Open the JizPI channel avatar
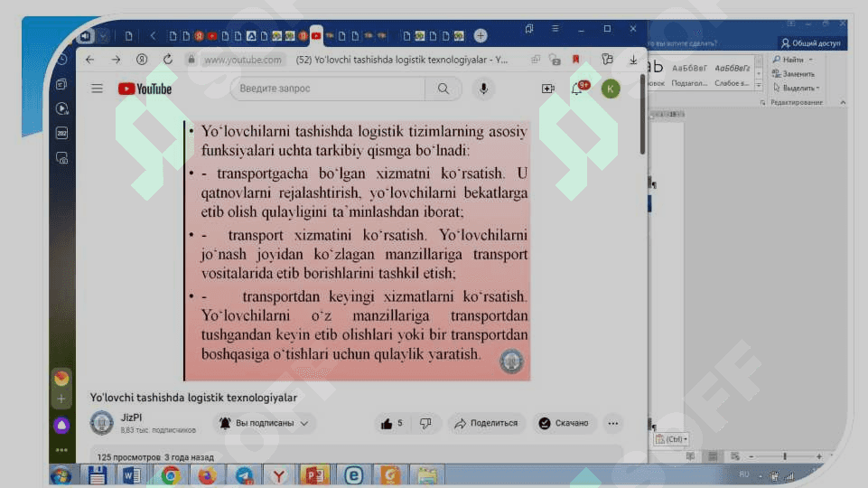 point(102,423)
